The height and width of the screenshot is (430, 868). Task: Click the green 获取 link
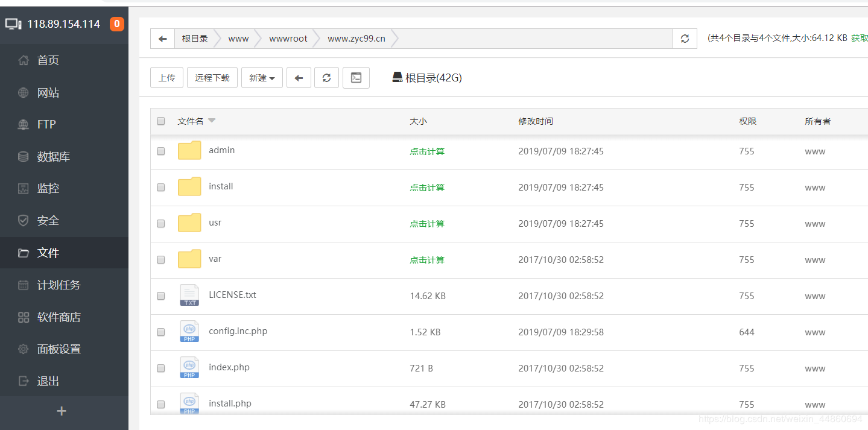pos(859,38)
